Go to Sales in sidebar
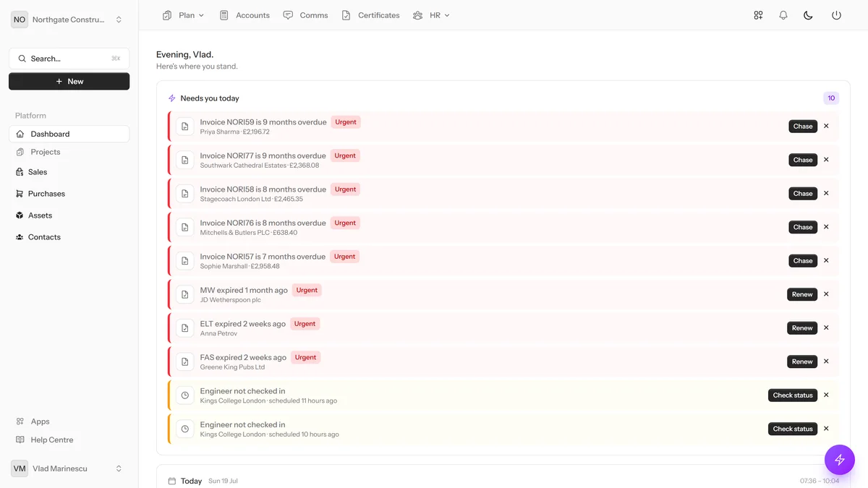 [x=69, y=172]
